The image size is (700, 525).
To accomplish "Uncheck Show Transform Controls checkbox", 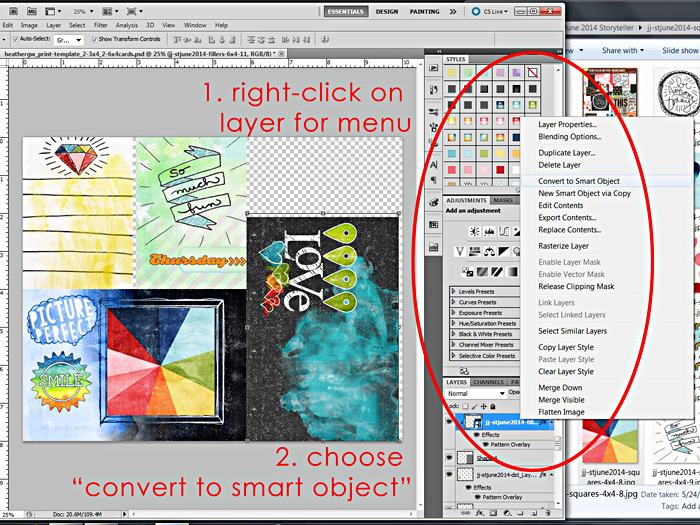I will click(95, 39).
